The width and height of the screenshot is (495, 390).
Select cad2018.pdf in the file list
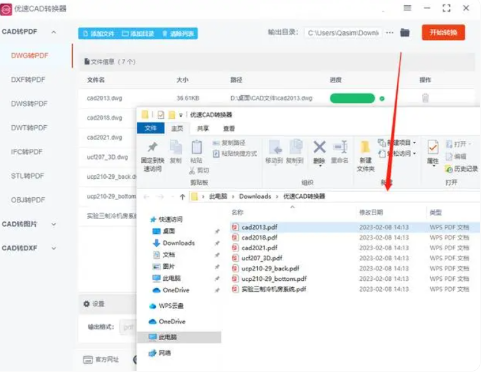(259, 238)
